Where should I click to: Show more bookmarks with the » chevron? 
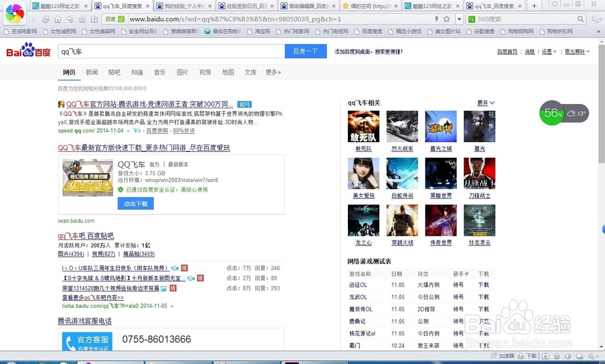pos(598,31)
